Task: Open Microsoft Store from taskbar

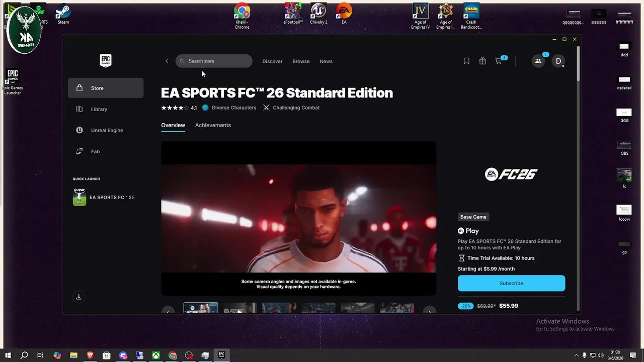Action: coord(107,355)
